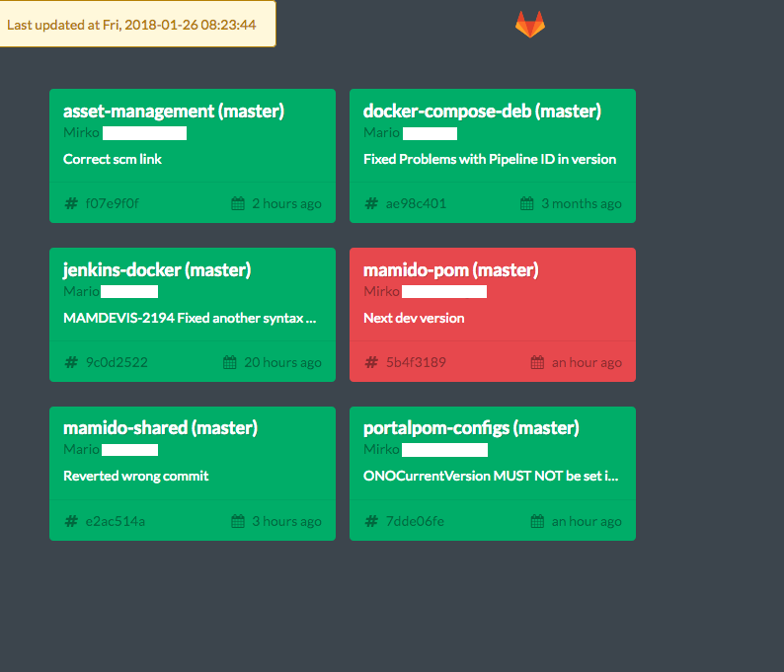Click hash icon beside e2ac514a

(x=71, y=521)
